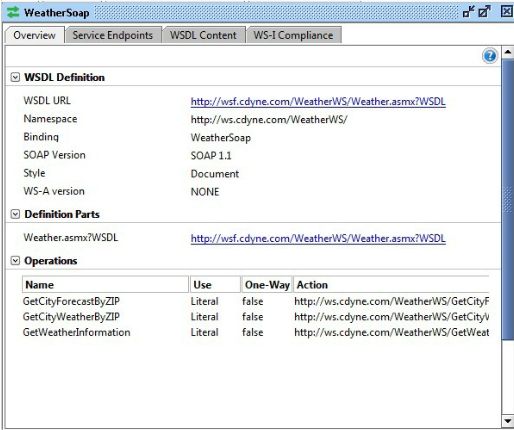Click the Use column header
The image size is (514, 430).
[x=215, y=285]
